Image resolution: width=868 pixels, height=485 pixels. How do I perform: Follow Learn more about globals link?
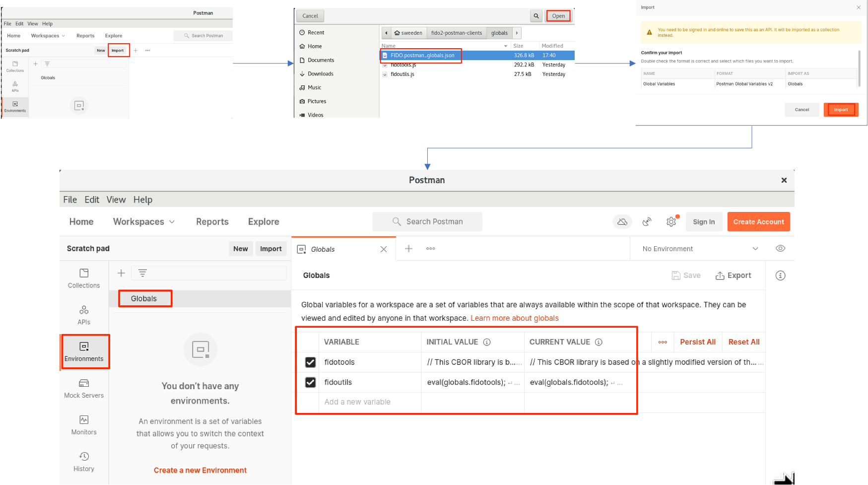(515, 318)
